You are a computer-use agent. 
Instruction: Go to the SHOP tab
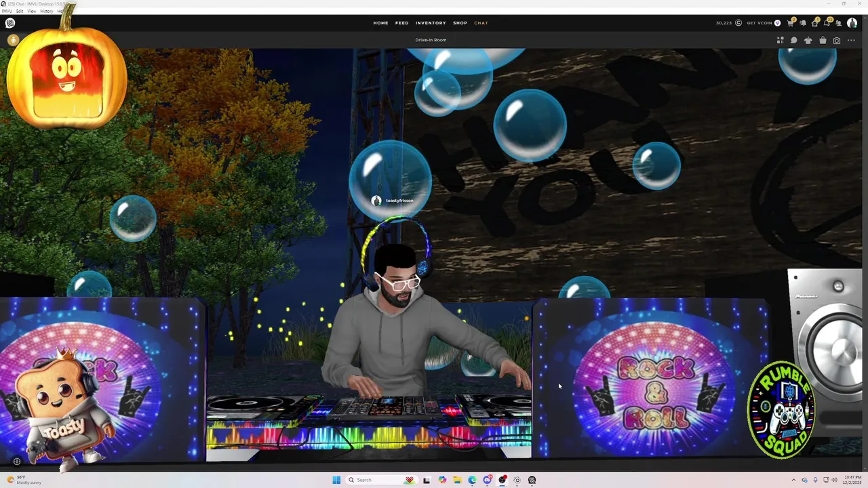[460, 23]
